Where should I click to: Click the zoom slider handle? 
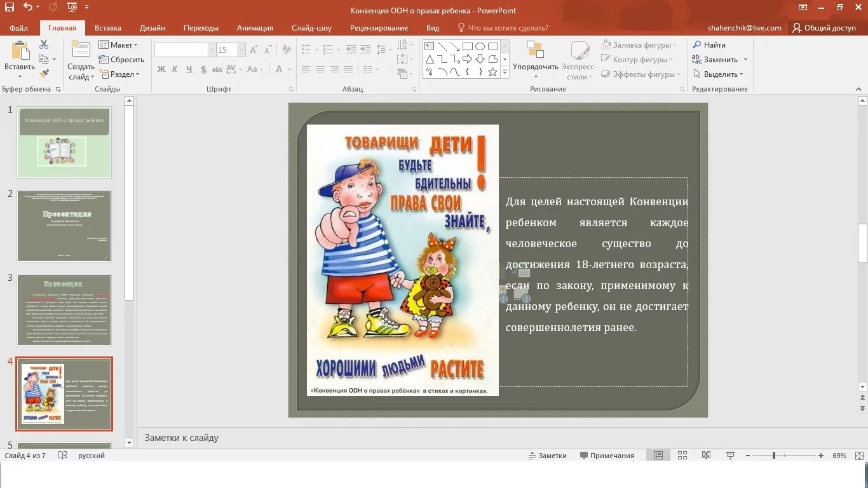tap(773, 456)
